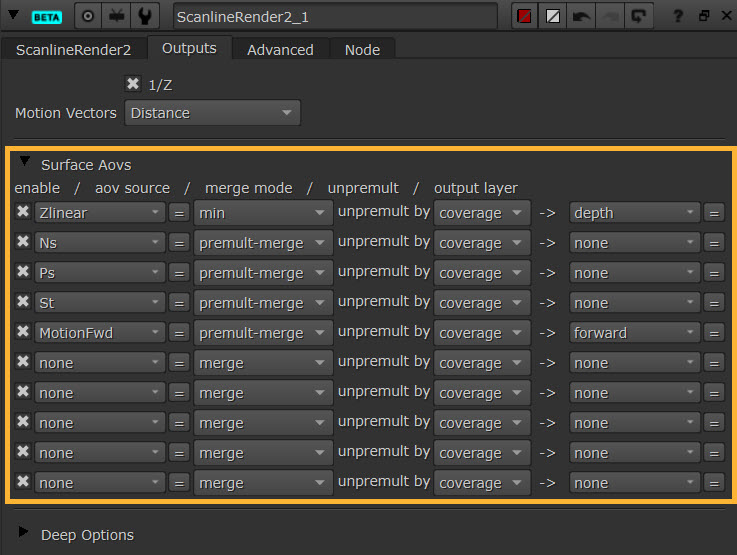Click the undo arrow icon in header
The image size is (737, 555).
(581, 17)
